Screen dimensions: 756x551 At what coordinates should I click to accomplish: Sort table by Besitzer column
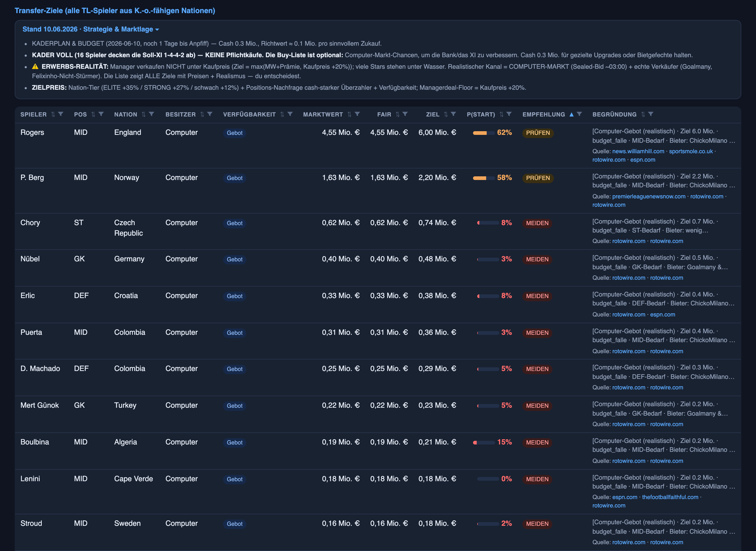[202, 114]
